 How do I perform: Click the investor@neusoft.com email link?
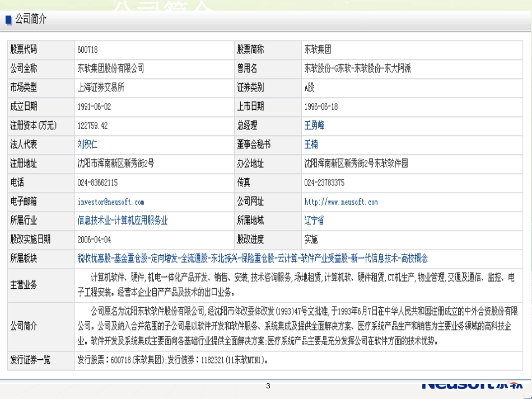point(111,201)
